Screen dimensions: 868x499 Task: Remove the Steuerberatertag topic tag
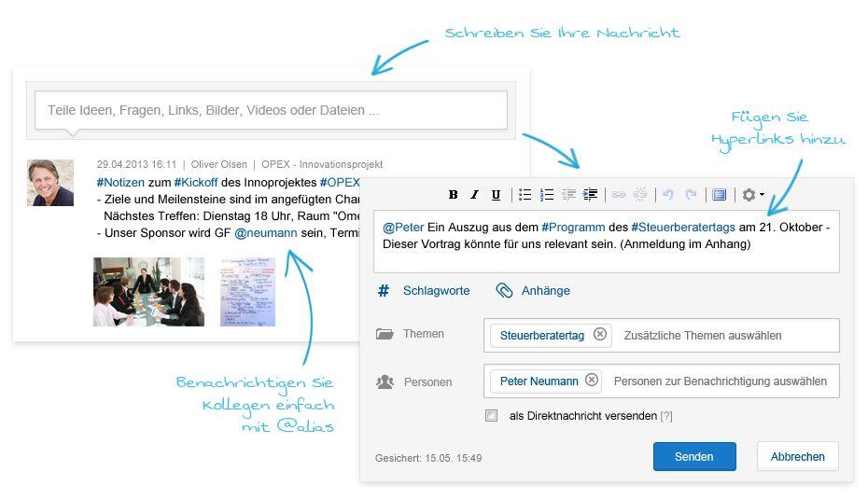click(x=600, y=335)
